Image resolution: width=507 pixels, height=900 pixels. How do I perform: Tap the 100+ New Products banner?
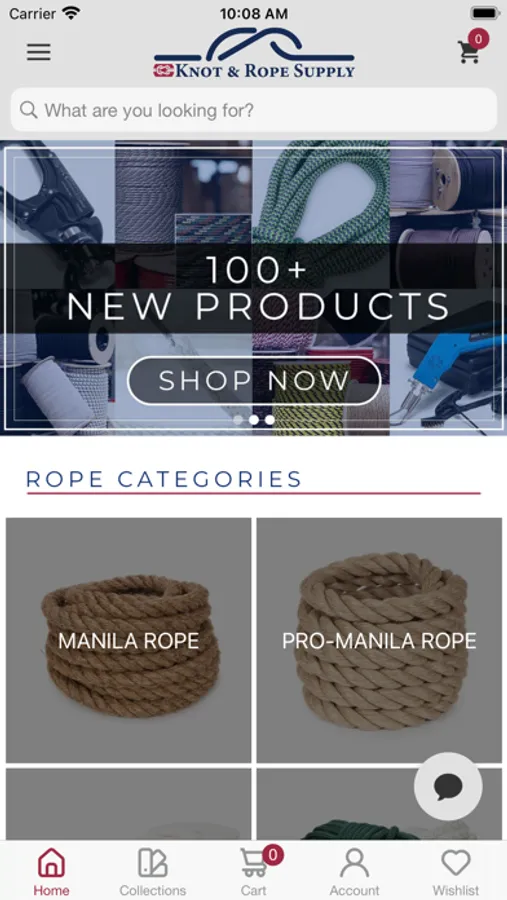254,288
